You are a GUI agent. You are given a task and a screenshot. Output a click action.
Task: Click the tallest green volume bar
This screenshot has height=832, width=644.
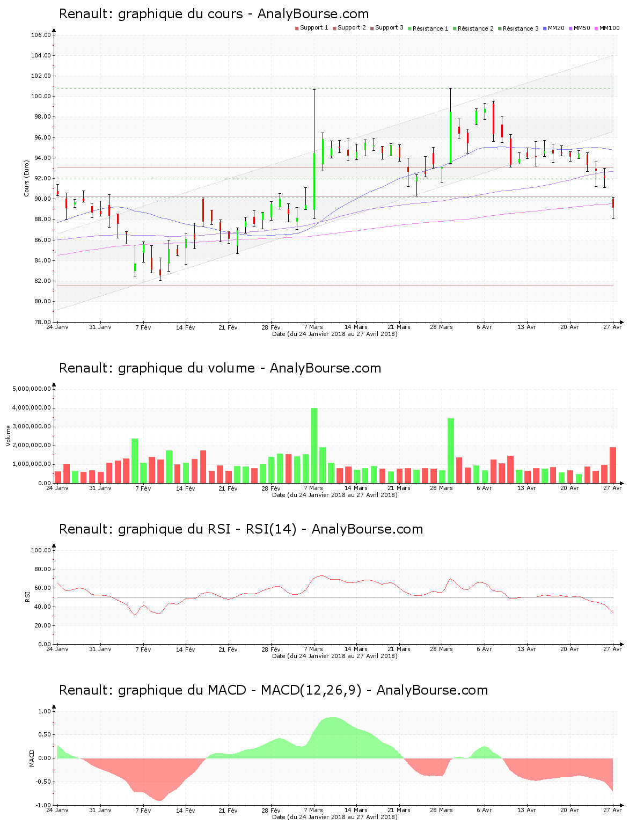[x=314, y=446]
